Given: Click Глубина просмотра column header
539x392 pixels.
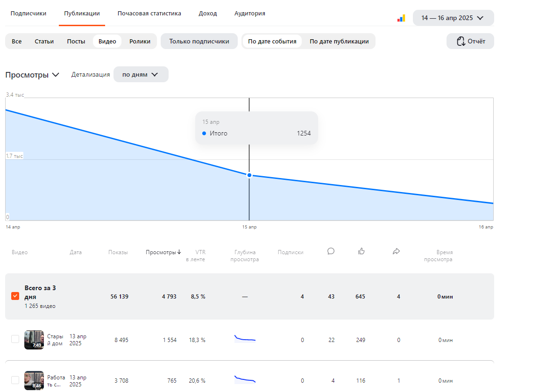Looking at the screenshot, I should (244, 256).
